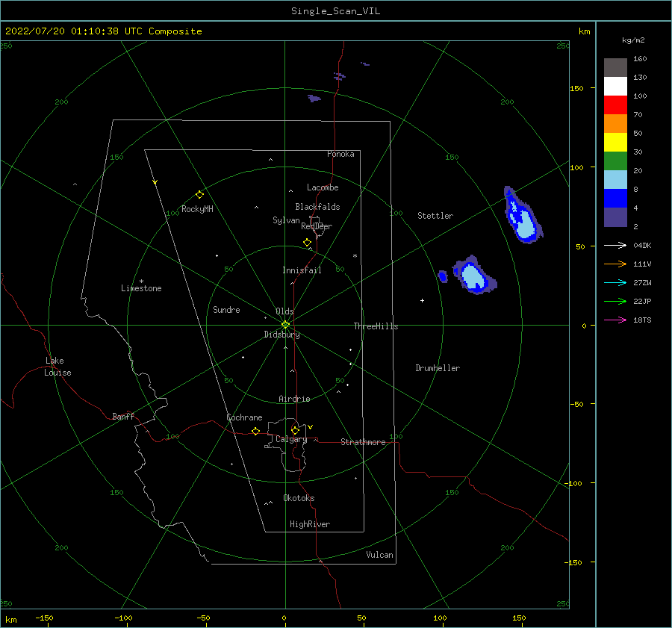Click the Lake Louise label
Image resolution: width=672 pixels, height=628 pixels.
[57, 367]
